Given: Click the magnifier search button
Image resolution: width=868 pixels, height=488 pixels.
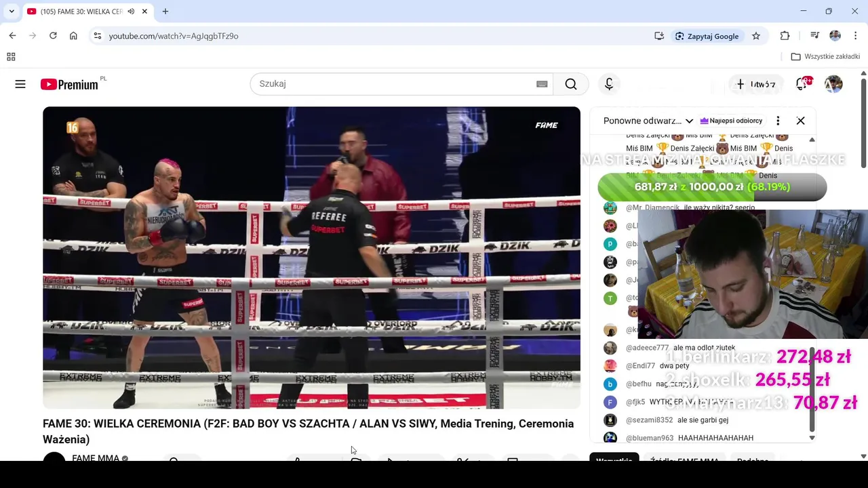Looking at the screenshot, I should pos(571,84).
